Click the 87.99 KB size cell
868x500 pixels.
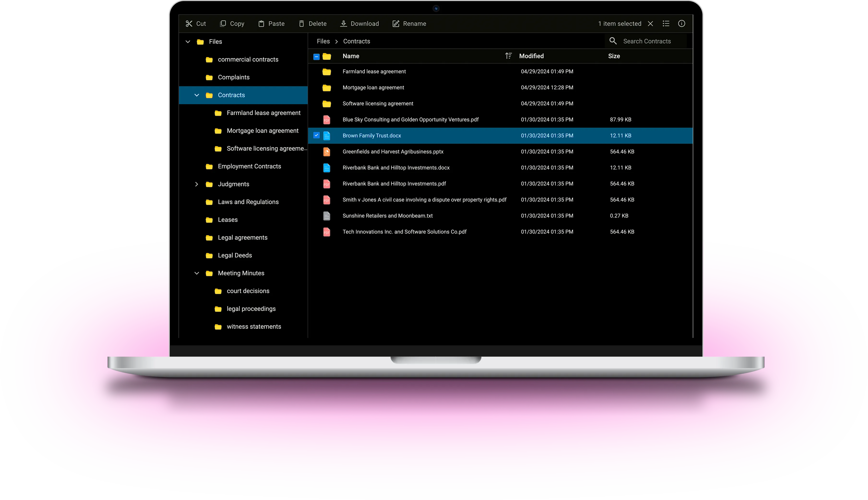pyautogui.click(x=620, y=120)
